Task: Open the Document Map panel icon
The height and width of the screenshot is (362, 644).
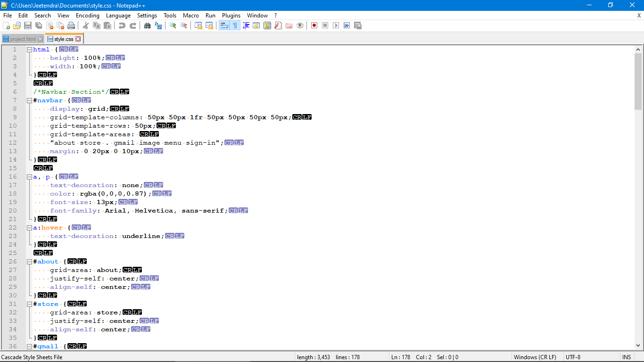Action: [x=267, y=25]
